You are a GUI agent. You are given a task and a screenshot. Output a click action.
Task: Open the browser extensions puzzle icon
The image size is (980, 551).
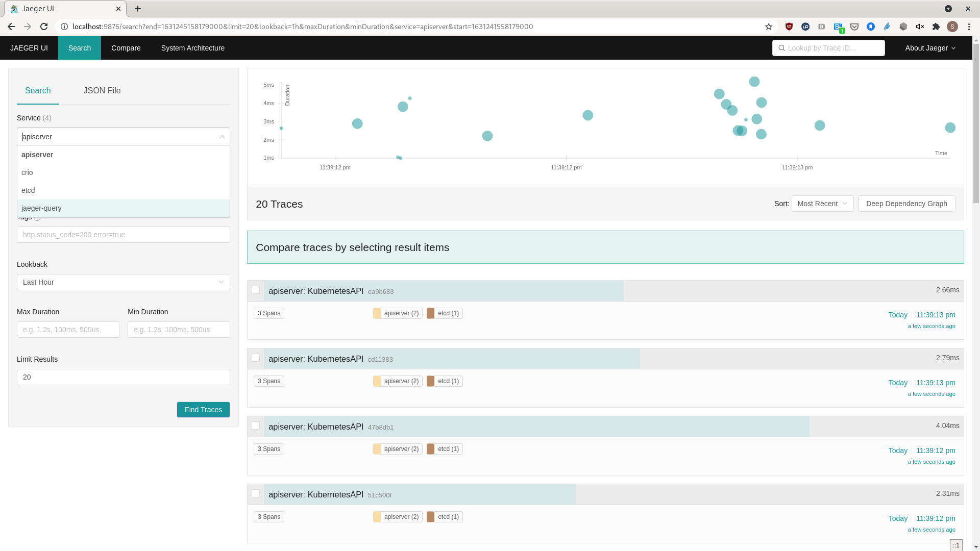[936, 27]
